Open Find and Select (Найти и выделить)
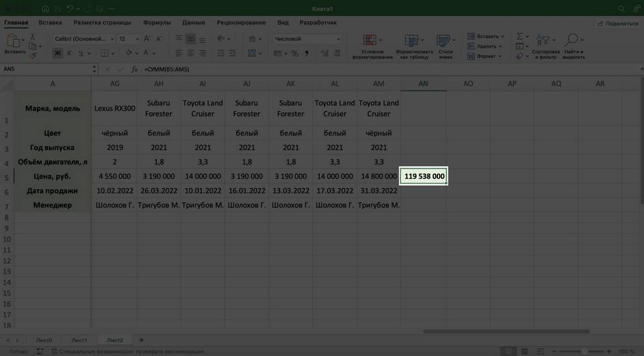The height and width of the screenshot is (356, 644). [x=574, y=46]
